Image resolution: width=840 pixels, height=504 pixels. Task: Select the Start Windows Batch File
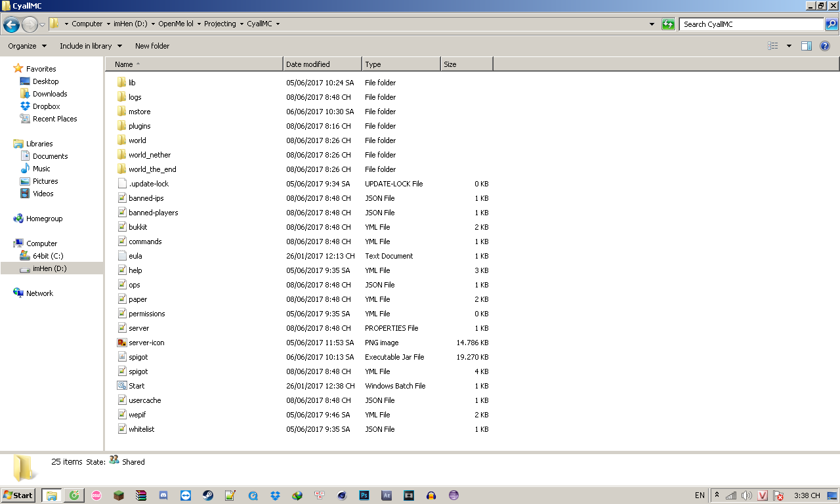131,386
